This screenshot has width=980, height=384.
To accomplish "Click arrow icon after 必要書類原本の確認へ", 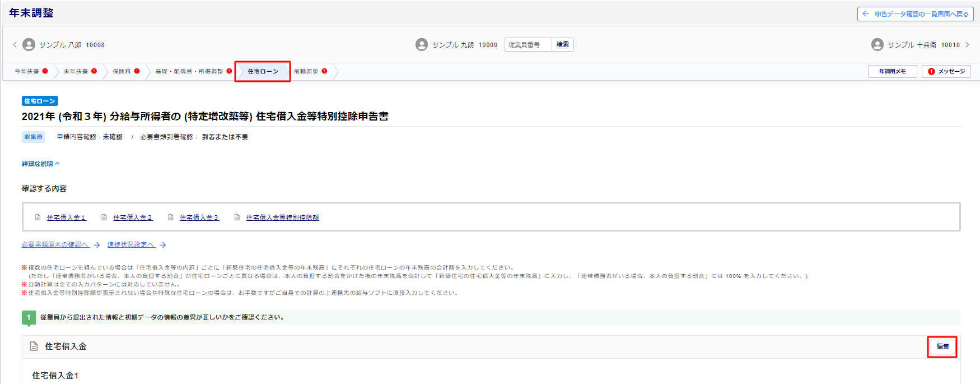I will click(x=97, y=245).
